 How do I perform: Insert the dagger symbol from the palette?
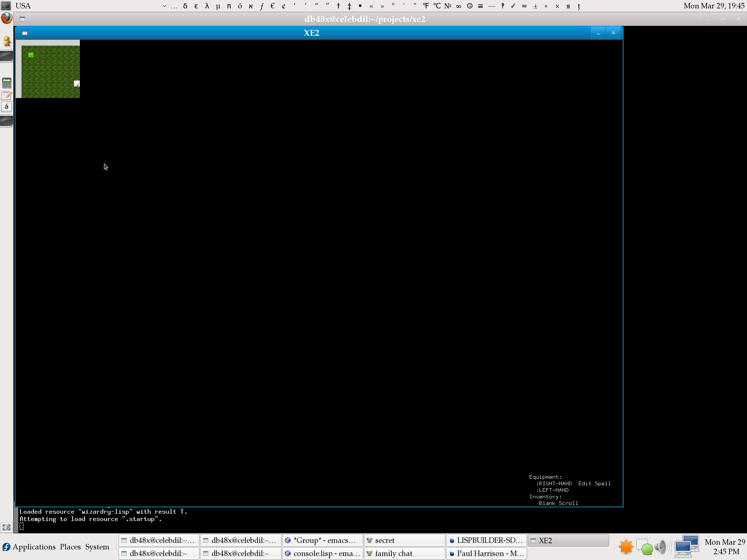pos(338,6)
